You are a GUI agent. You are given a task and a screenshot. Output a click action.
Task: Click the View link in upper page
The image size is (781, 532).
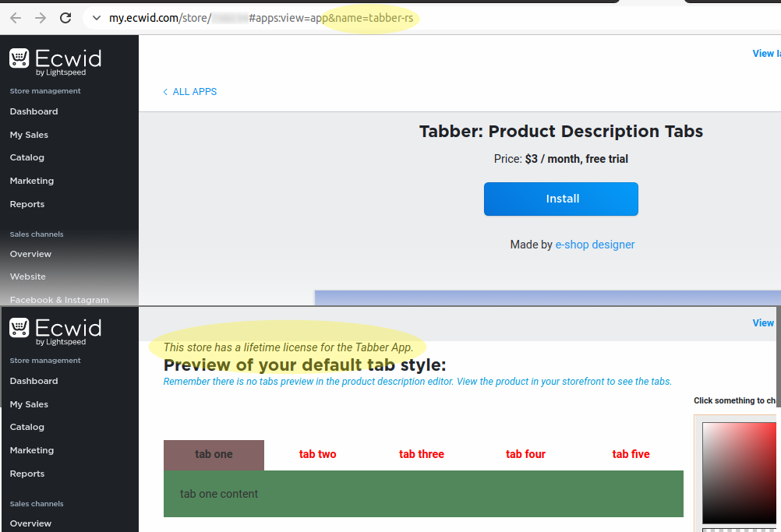(766, 54)
